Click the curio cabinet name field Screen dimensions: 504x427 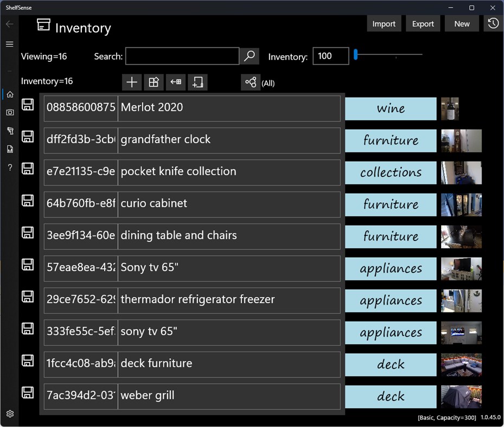(x=229, y=205)
